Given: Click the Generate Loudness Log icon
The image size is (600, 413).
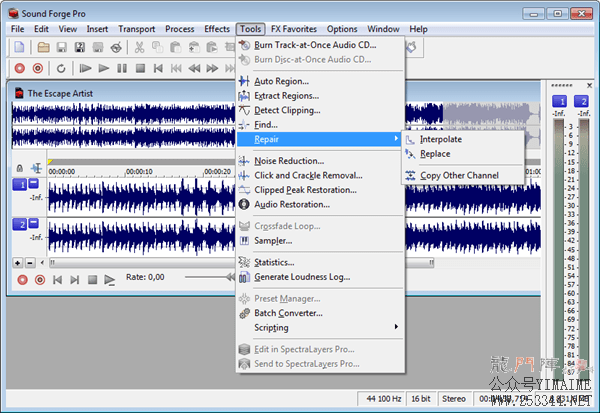Looking at the screenshot, I should pos(244,277).
